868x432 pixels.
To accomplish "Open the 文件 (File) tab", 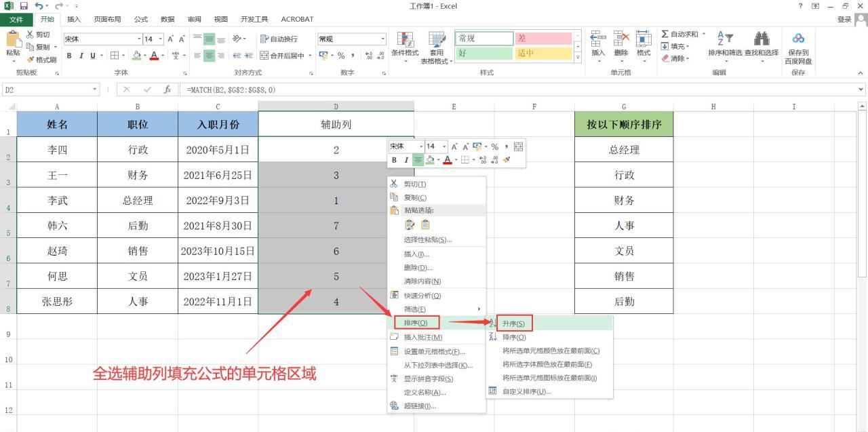I will pos(16,19).
